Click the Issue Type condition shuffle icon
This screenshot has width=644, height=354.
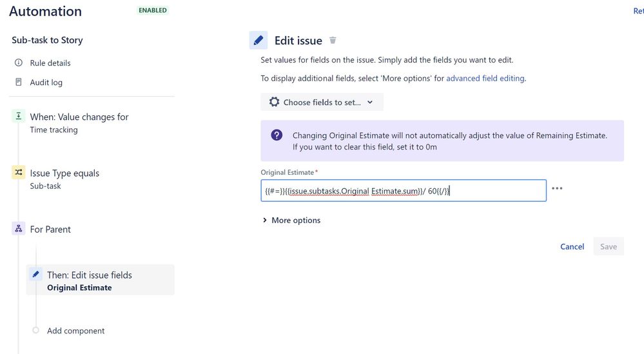(19, 172)
